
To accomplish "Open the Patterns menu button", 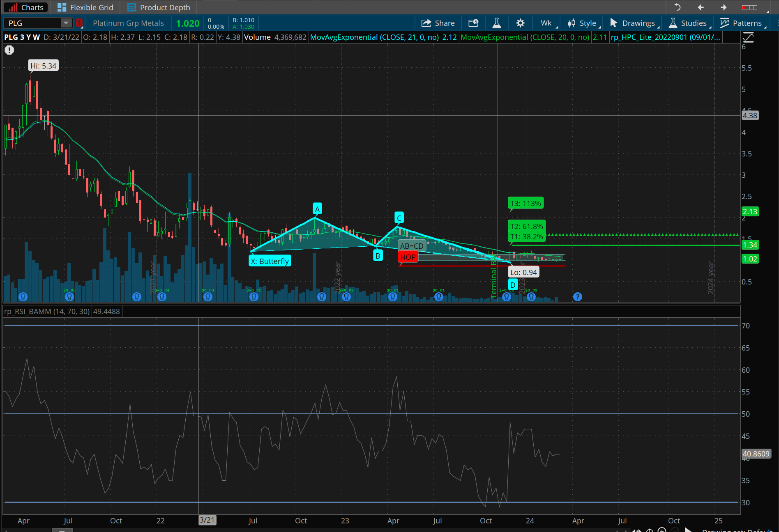I will click(x=742, y=23).
